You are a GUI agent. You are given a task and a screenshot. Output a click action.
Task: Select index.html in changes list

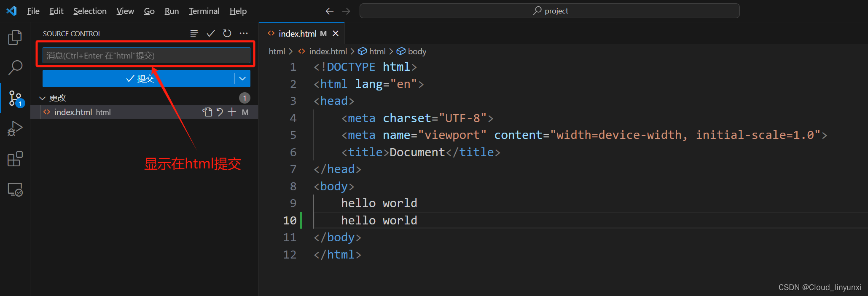click(x=144, y=112)
